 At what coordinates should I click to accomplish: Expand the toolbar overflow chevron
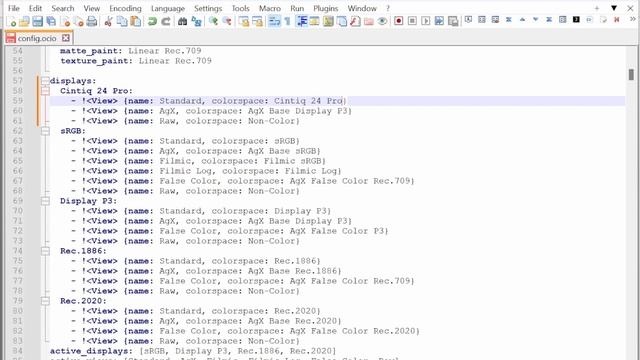click(x=633, y=19)
